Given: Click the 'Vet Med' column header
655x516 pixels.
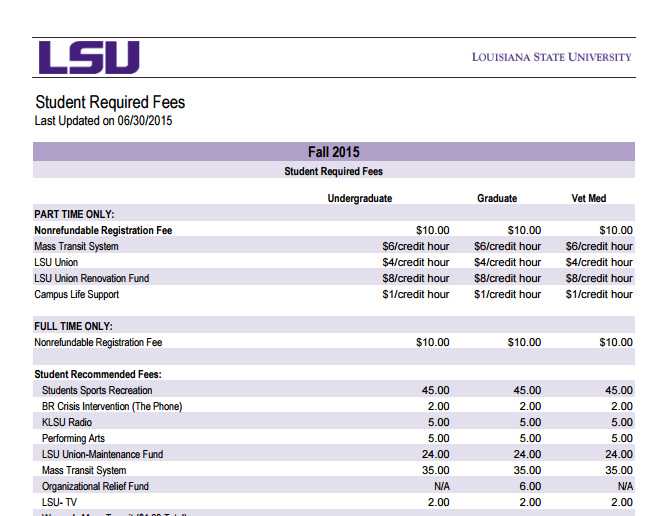Looking at the screenshot, I should (589, 198).
